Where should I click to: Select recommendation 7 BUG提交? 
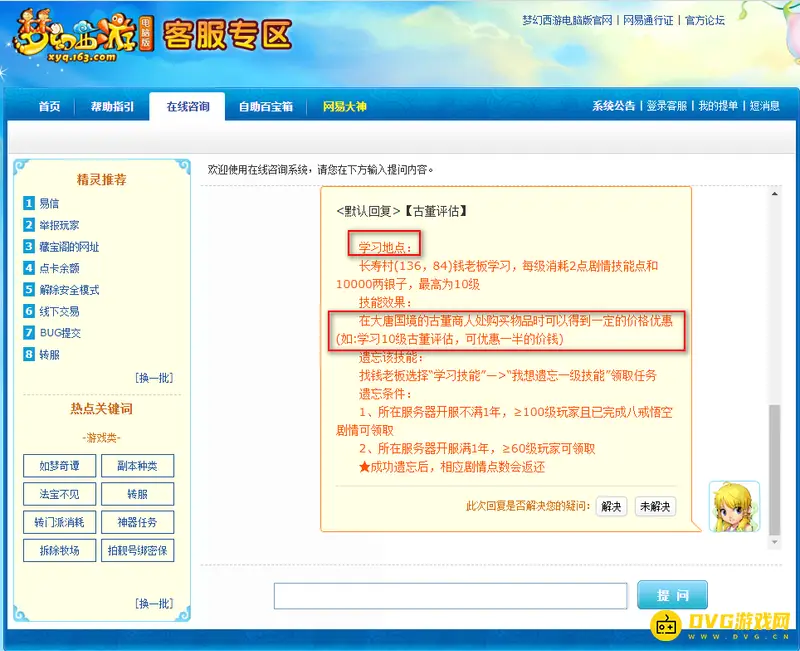(60, 333)
